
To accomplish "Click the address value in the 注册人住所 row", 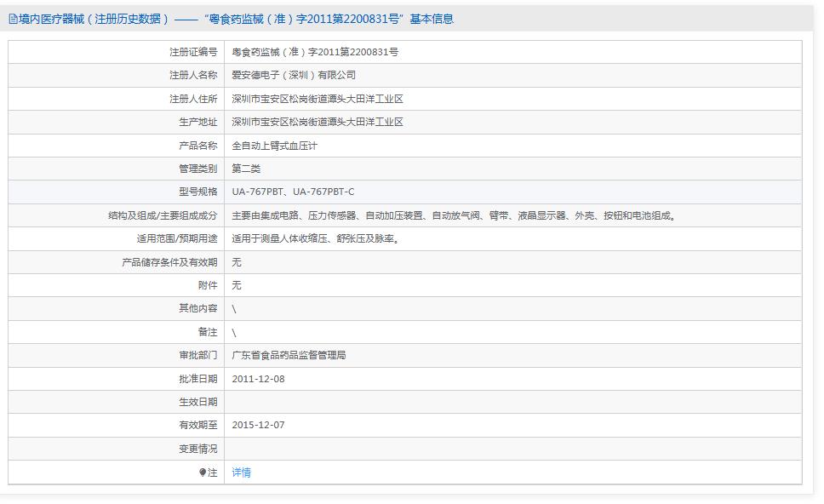I will click(x=318, y=99).
